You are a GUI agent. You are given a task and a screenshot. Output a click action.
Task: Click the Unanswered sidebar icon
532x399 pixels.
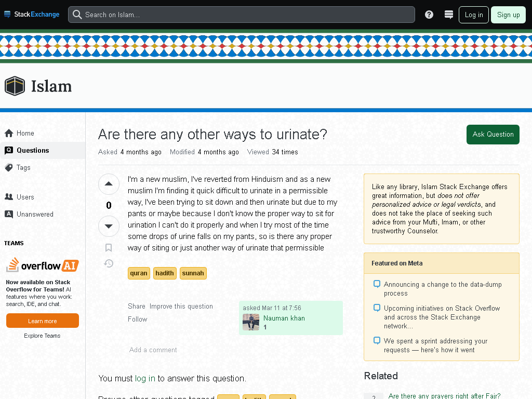pyautogui.click(x=9, y=214)
